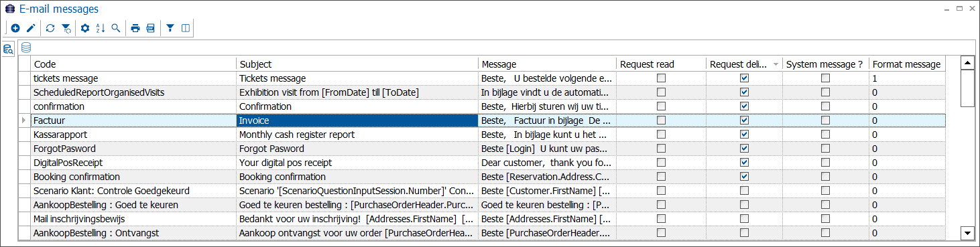Refresh the e-mail messages list
Viewport: 980px width, 247px height.
50,28
